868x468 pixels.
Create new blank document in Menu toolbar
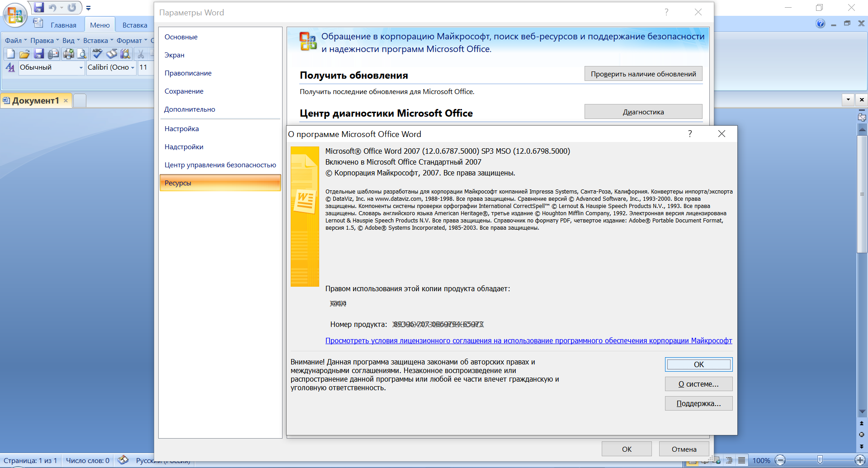[x=10, y=54]
